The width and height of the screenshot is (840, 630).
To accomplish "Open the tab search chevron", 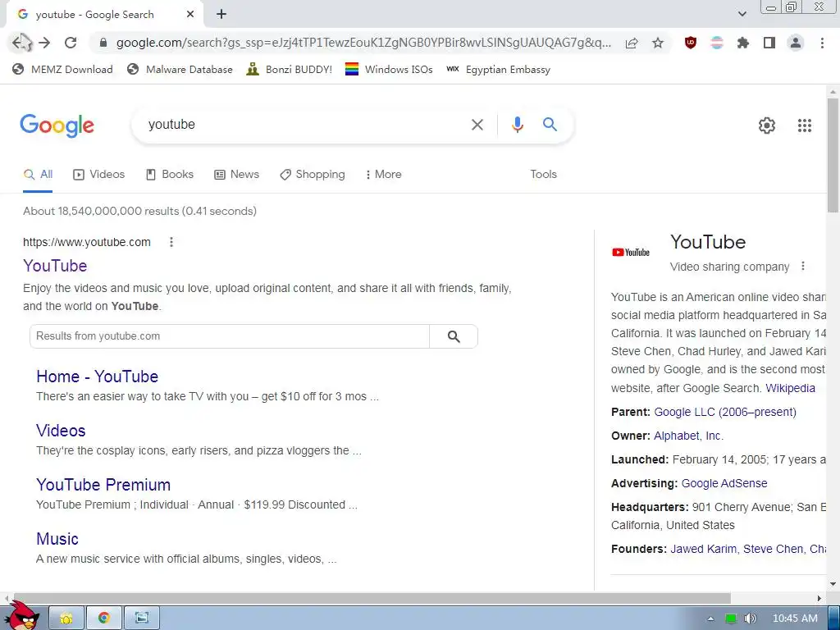I will (742, 14).
